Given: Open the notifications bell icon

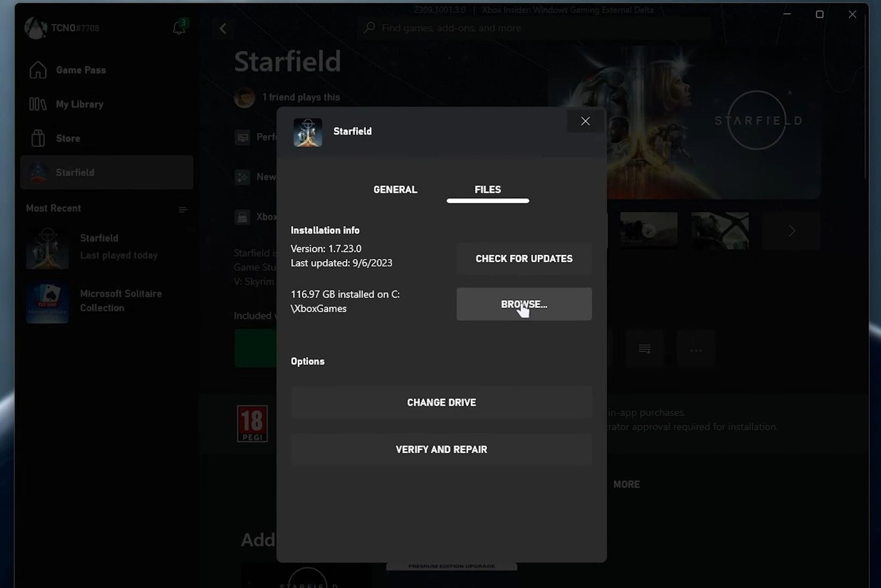Looking at the screenshot, I should click(x=179, y=28).
